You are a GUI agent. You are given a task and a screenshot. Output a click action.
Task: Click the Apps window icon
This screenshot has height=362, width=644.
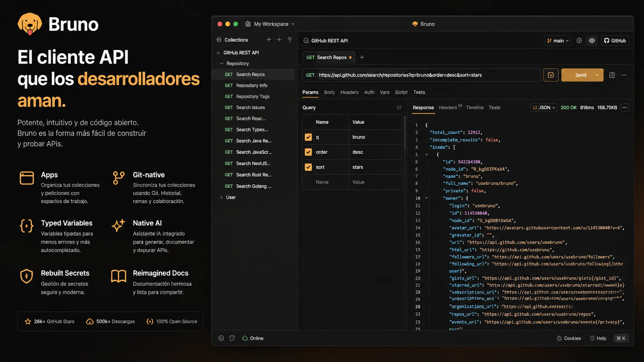(x=27, y=178)
